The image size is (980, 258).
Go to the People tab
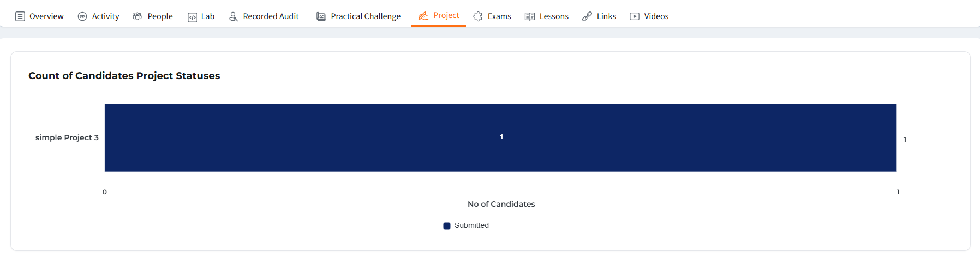pos(160,16)
